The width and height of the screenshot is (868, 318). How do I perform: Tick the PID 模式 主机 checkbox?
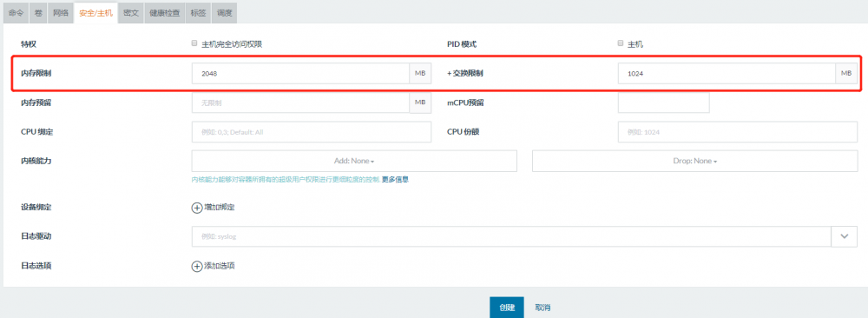point(621,43)
